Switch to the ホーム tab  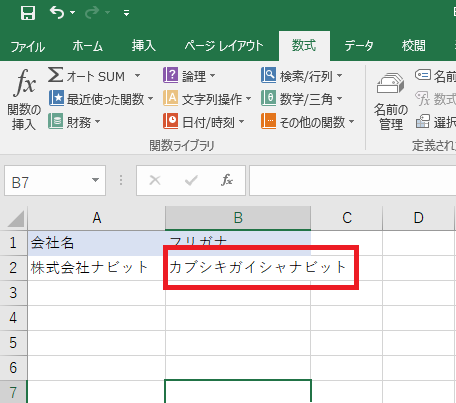(x=88, y=46)
